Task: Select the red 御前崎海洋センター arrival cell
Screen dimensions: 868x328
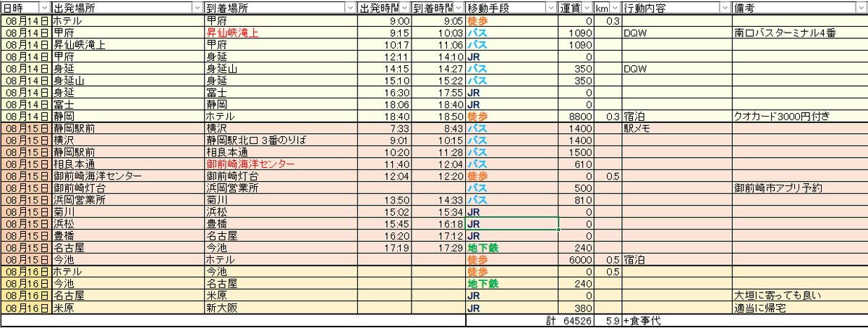Action: pos(281,164)
